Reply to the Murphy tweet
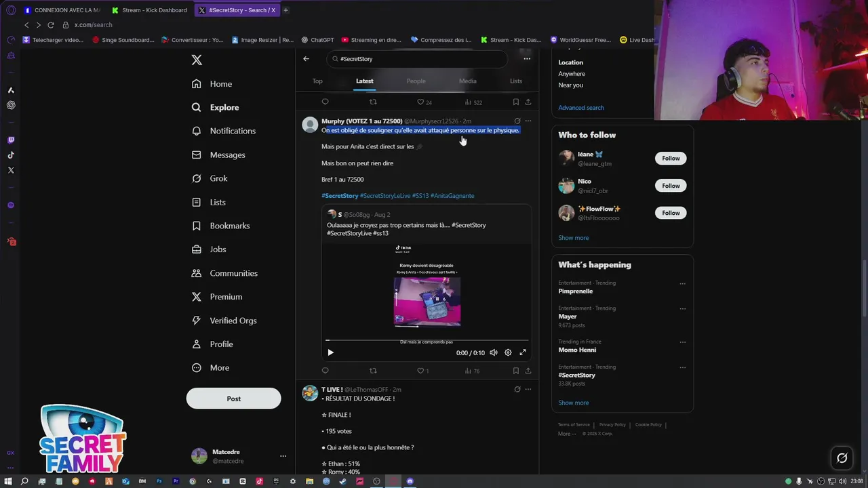 325,371
